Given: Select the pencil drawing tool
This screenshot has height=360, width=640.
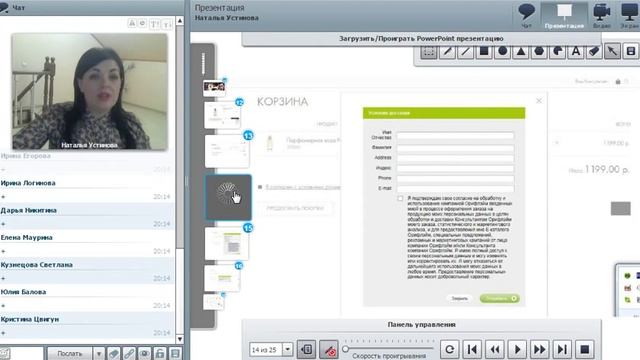Looking at the screenshot, I should (447, 52).
